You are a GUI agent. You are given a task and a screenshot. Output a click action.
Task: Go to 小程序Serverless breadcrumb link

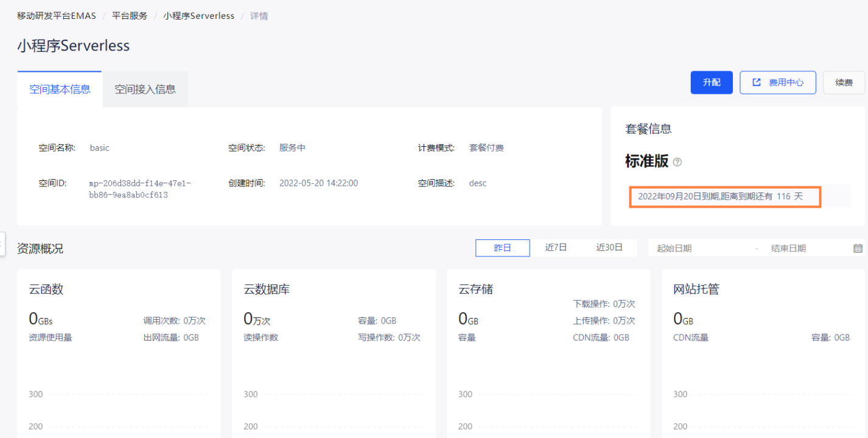[198, 16]
